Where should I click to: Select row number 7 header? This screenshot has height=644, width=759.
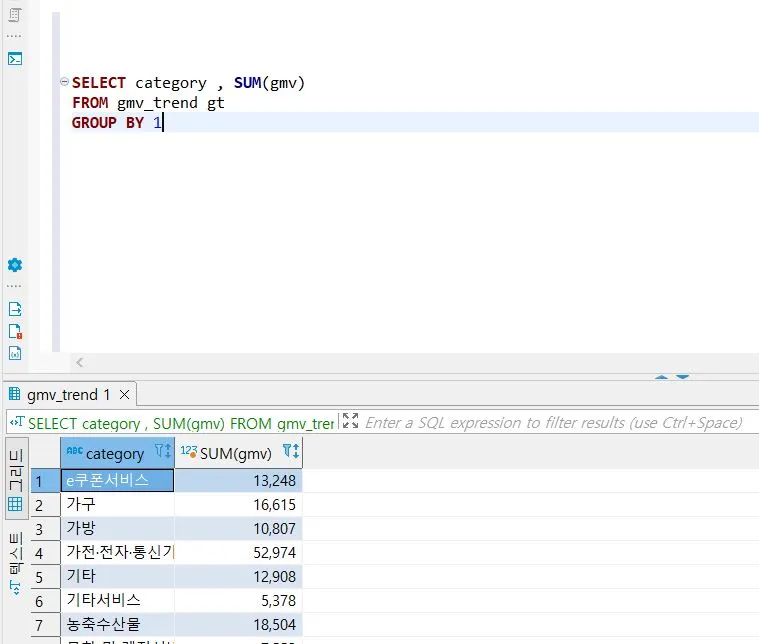[x=46, y=625]
